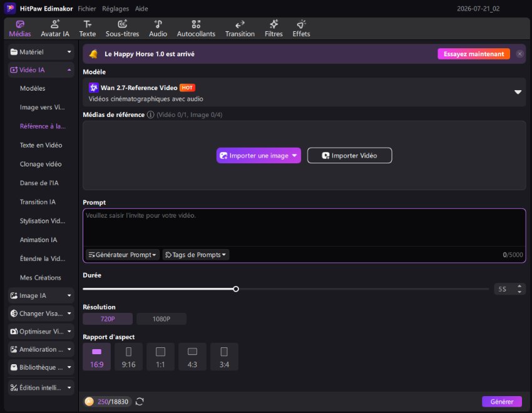Expand the Optimiseur Vi... section
532x413 pixels.
click(41, 332)
